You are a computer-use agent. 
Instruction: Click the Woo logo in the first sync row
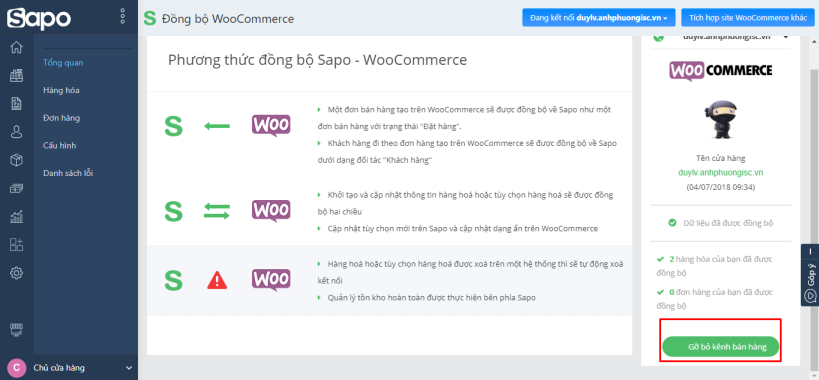(x=271, y=126)
